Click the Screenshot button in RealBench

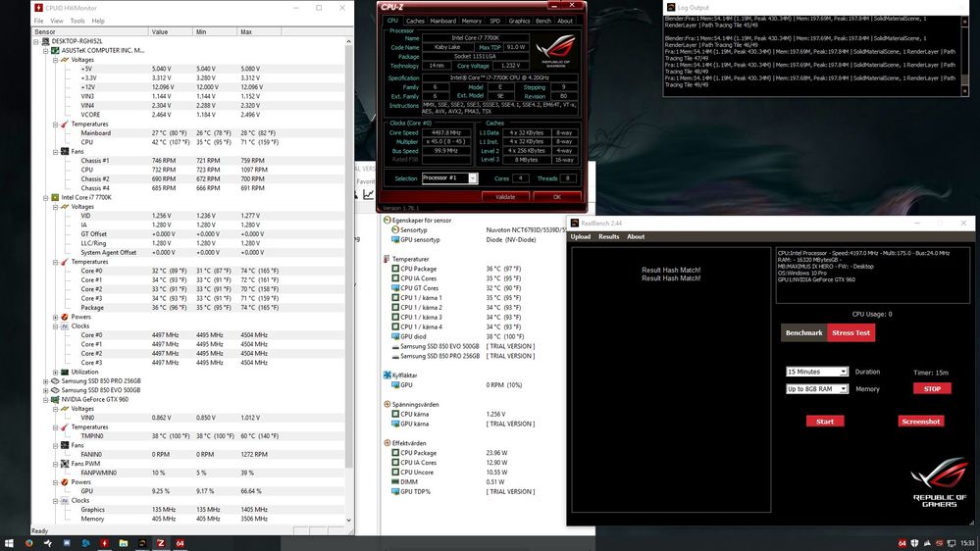tap(920, 421)
